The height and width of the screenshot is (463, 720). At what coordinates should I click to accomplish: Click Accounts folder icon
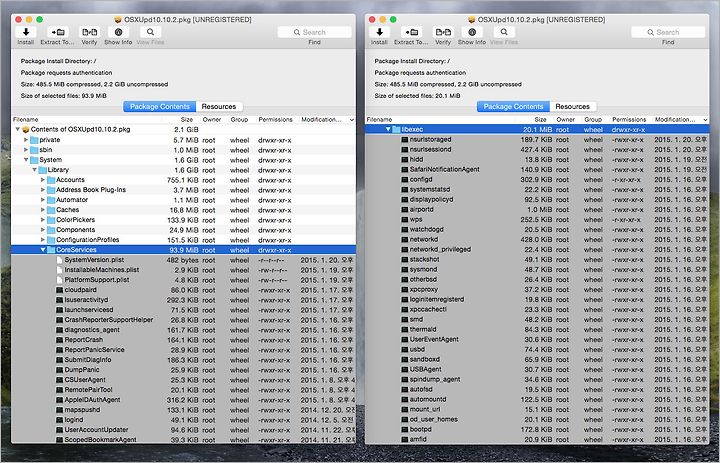tap(51, 180)
